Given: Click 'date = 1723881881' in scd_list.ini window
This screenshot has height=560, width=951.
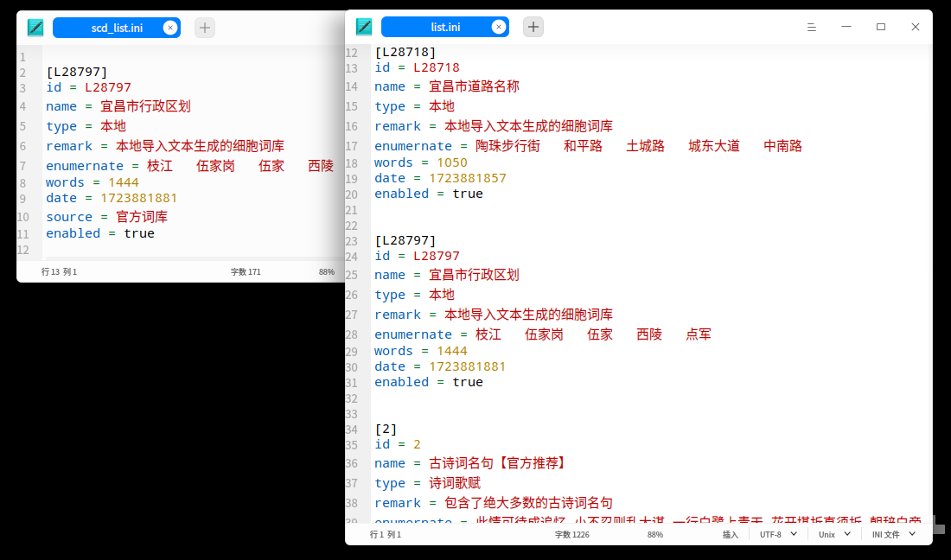Looking at the screenshot, I should tap(112, 198).
